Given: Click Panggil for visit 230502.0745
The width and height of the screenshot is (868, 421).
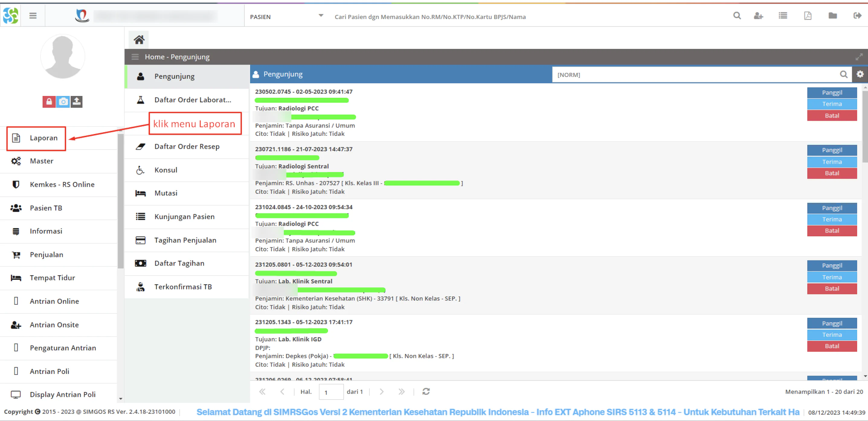Looking at the screenshot, I should click(x=832, y=93).
